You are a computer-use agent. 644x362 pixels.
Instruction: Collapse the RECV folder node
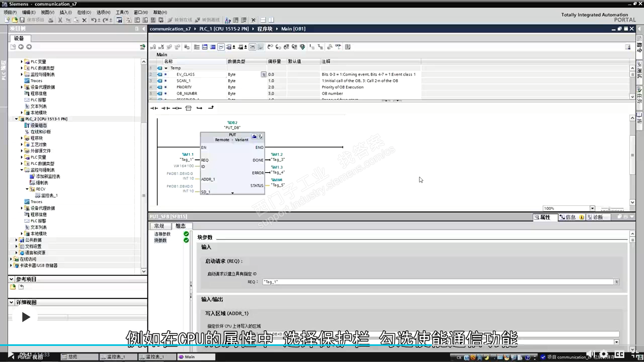(27, 189)
